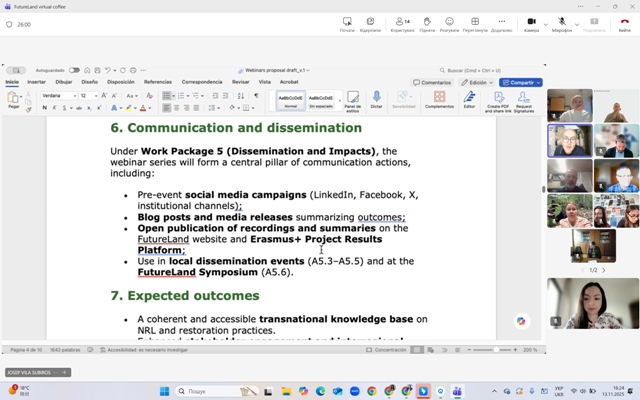The height and width of the screenshot is (400, 640).
Task: Show the meeting participants list
Action: click(402, 21)
